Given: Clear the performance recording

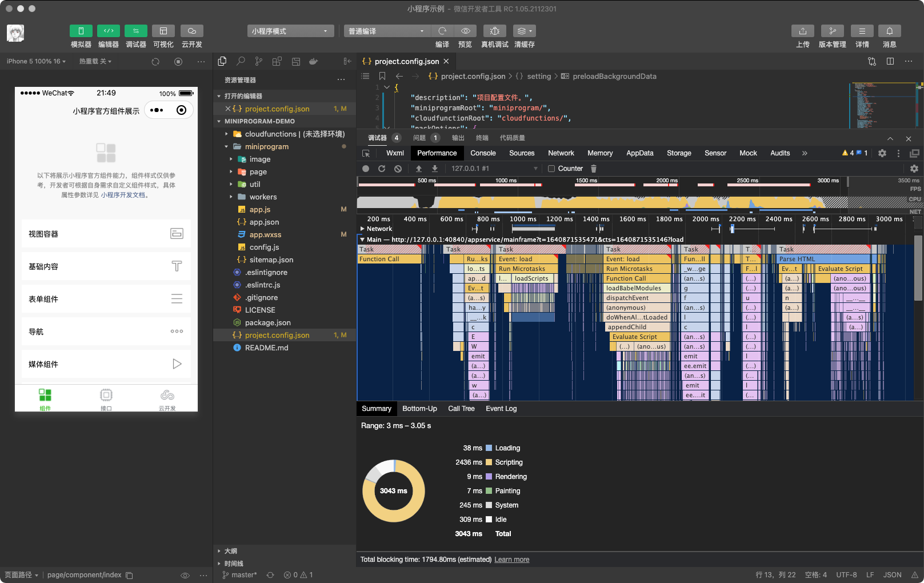Looking at the screenshot, I should (398, 169).
